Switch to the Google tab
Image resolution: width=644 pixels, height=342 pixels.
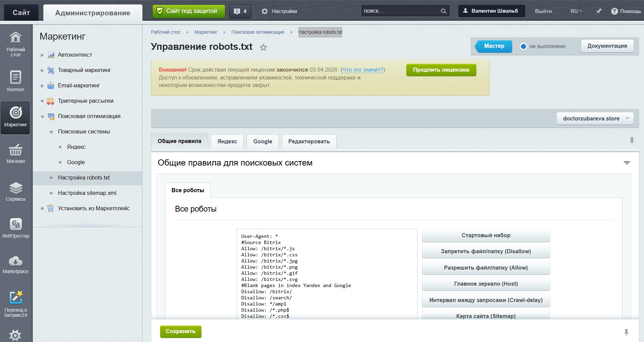[263, 141]
